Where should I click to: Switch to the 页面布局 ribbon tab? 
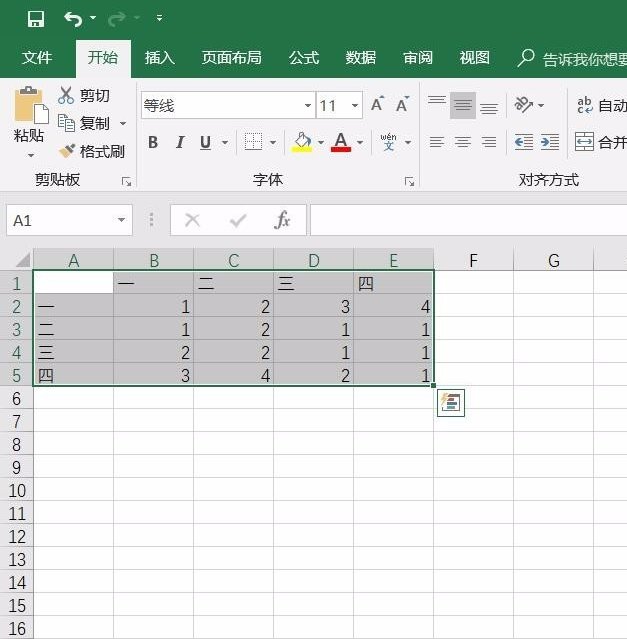click(x=231, y=58)
